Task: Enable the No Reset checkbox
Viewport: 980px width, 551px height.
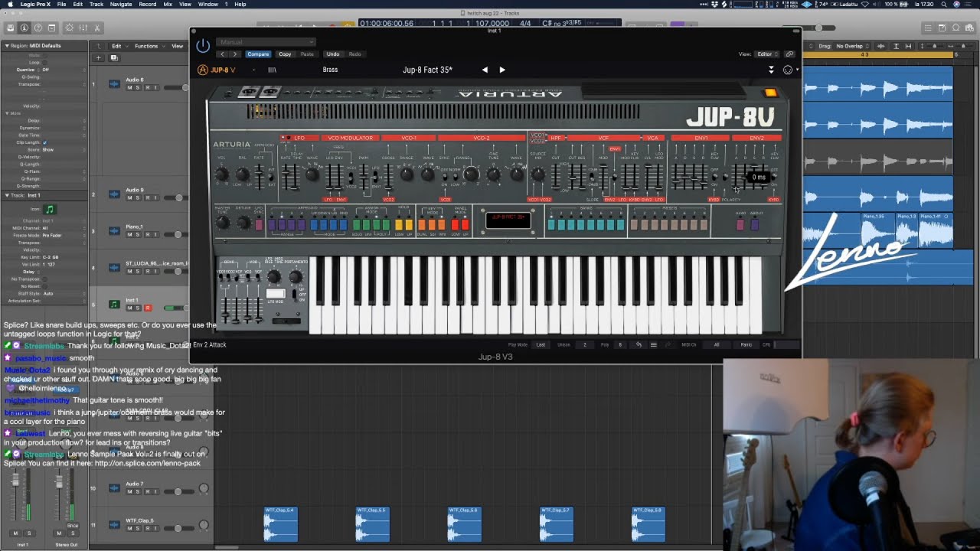Action: coord(44,286)
